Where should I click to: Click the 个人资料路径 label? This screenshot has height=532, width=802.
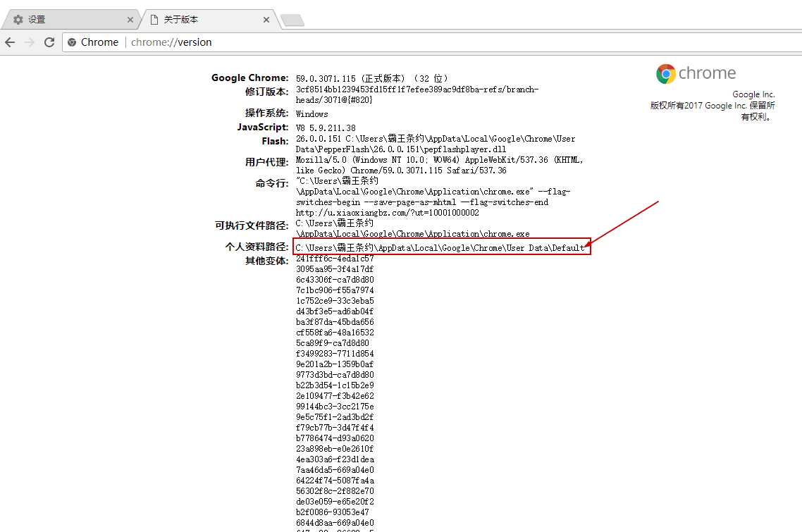257,247
